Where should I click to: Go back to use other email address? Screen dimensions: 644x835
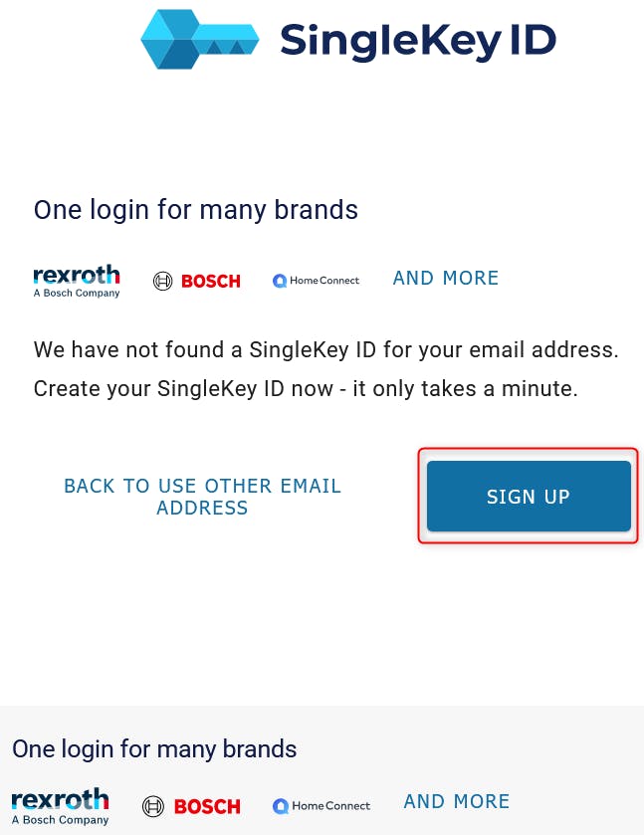click(x=202, y=497)
